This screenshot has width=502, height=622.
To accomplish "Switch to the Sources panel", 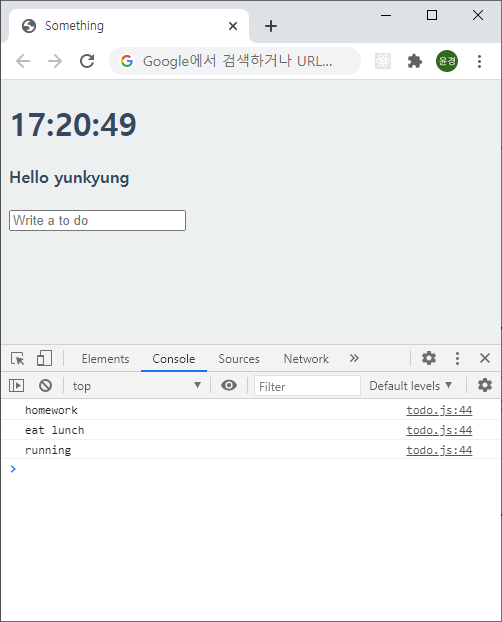I will [x=239, y=359].
